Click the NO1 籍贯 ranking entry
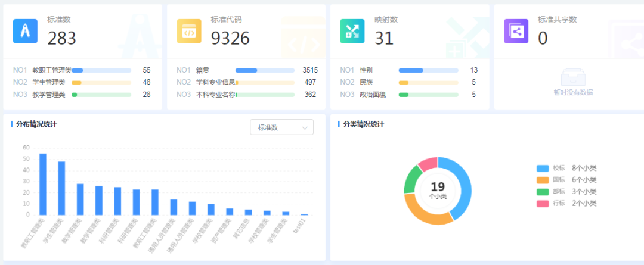Image resolution: width=644 pixels, height=265 pixels. pos(203,70)
